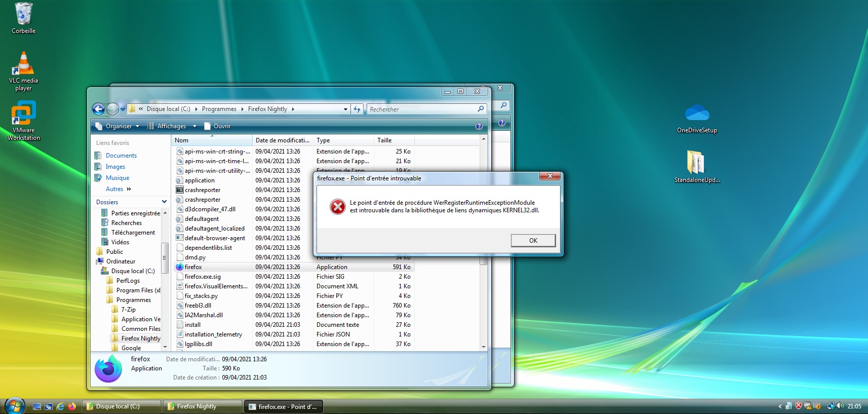The width and height of the screenshot is (868, 414).
Task: Click the Explorer back navigation arrow
Action: click(98, 109)
